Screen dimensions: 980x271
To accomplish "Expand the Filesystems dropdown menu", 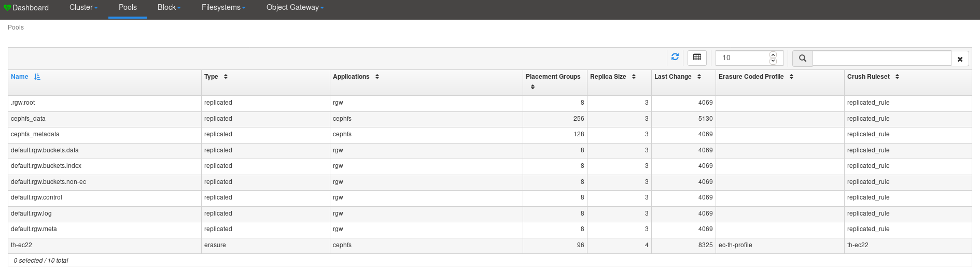I will coord(223,8).
